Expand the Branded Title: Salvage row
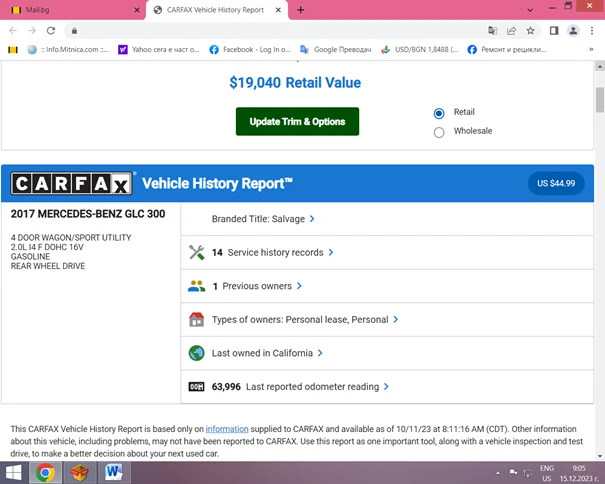 [263, 219]
